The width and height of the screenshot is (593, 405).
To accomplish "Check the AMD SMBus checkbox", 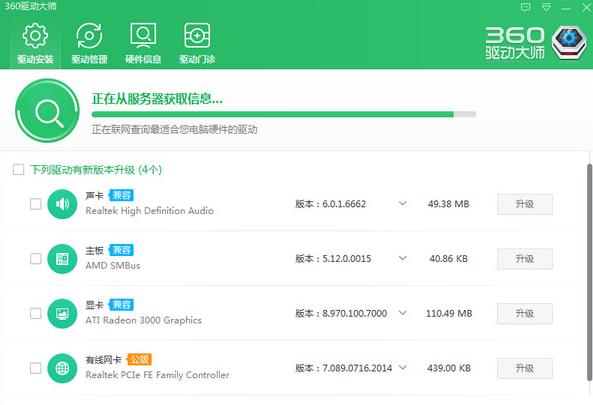I will (36, 259).
